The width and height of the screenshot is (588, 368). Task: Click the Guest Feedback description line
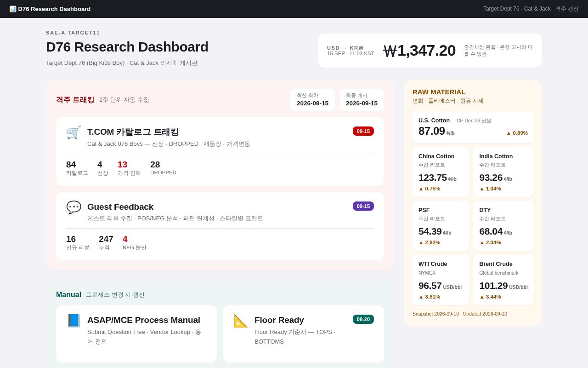pos(175,218)
